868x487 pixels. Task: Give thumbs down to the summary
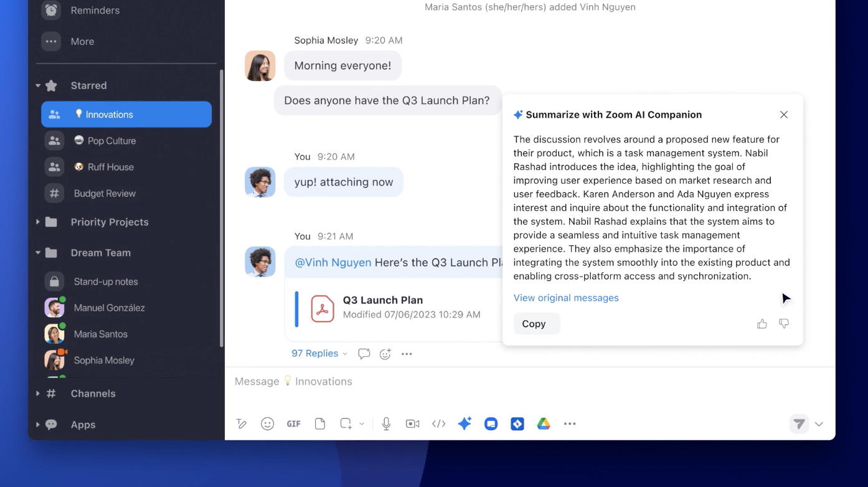click(x=784, y=324)
